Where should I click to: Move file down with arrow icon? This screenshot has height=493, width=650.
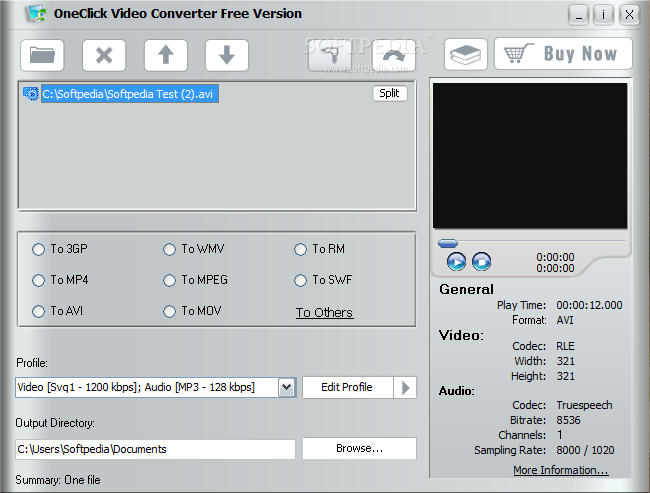pyautogui.click(x=227, y=55)
